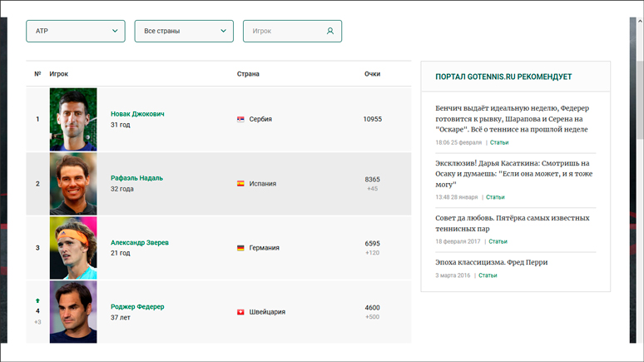Click country name 'Испания'
This screenshot has width=644, height=362.
pos(262,184)
